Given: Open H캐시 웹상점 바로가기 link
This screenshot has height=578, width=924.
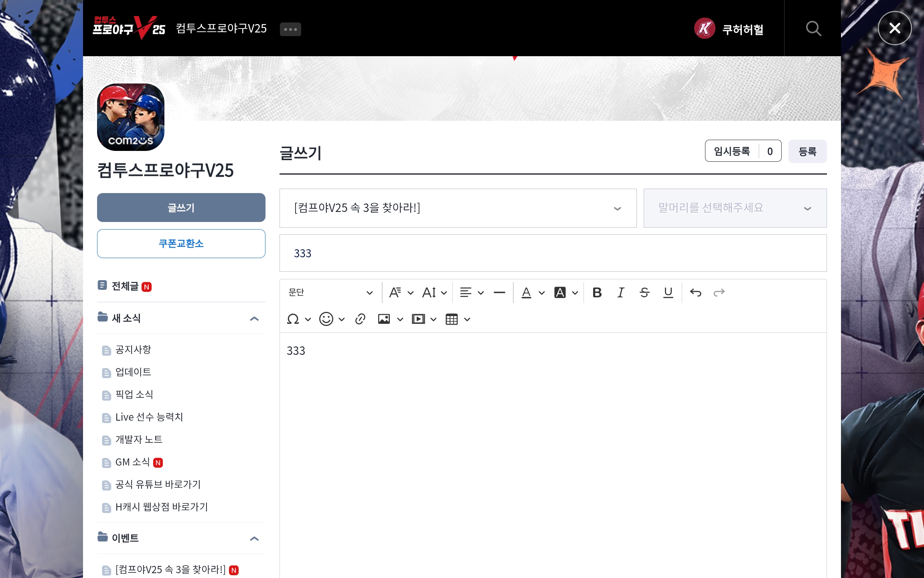Looking at the screenshot, I should [x=162, y=507].
